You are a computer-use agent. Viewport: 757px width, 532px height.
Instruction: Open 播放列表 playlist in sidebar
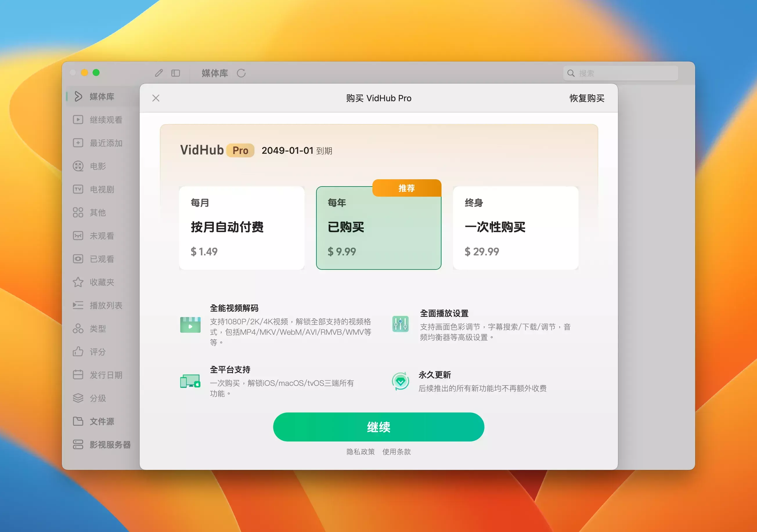click(x=105, y=305)
